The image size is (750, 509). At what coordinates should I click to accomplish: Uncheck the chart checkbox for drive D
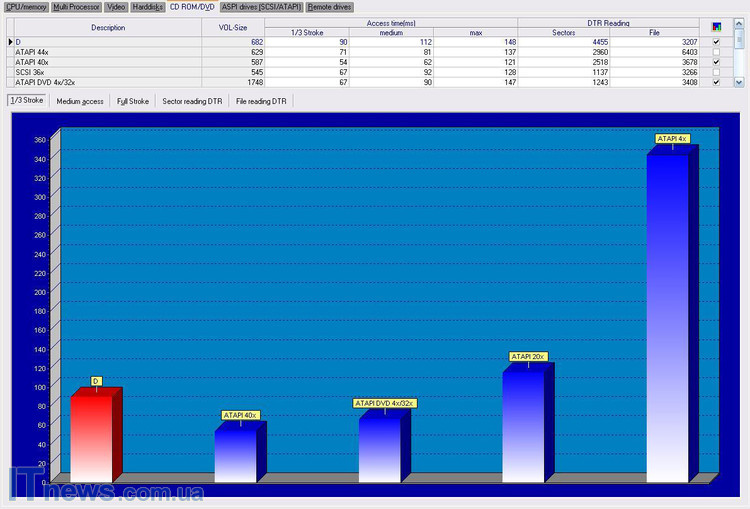tap(716, 42)
